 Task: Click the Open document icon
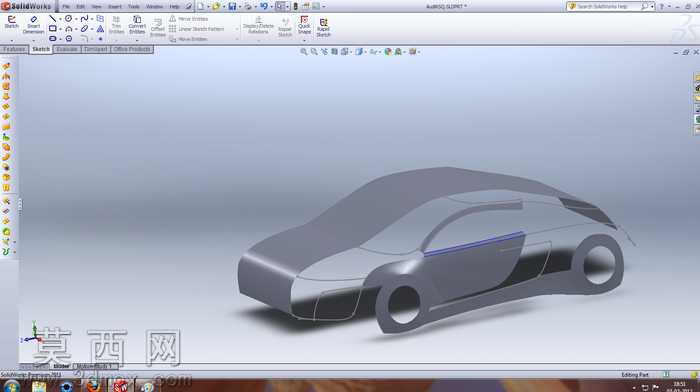(x=217, y=6)
